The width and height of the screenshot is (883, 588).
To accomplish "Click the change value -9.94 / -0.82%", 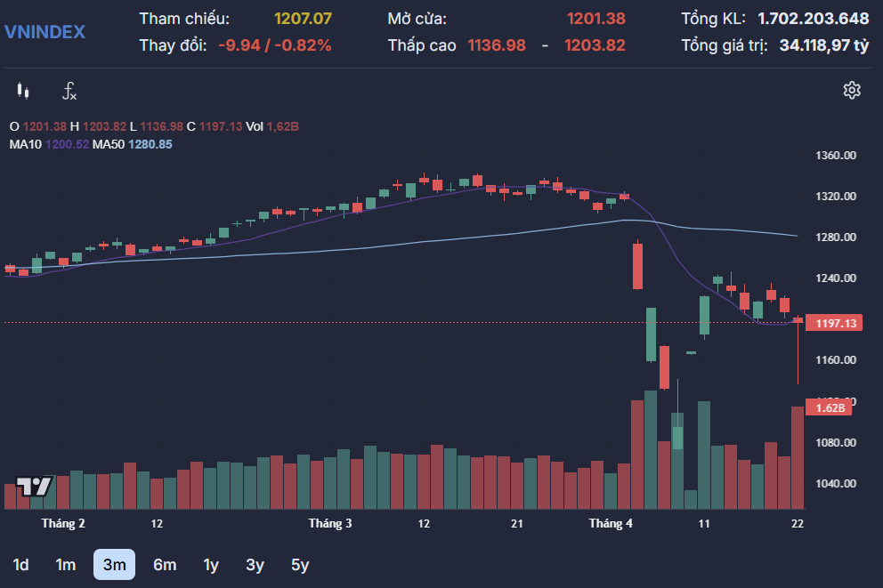I will pos(275,45).
